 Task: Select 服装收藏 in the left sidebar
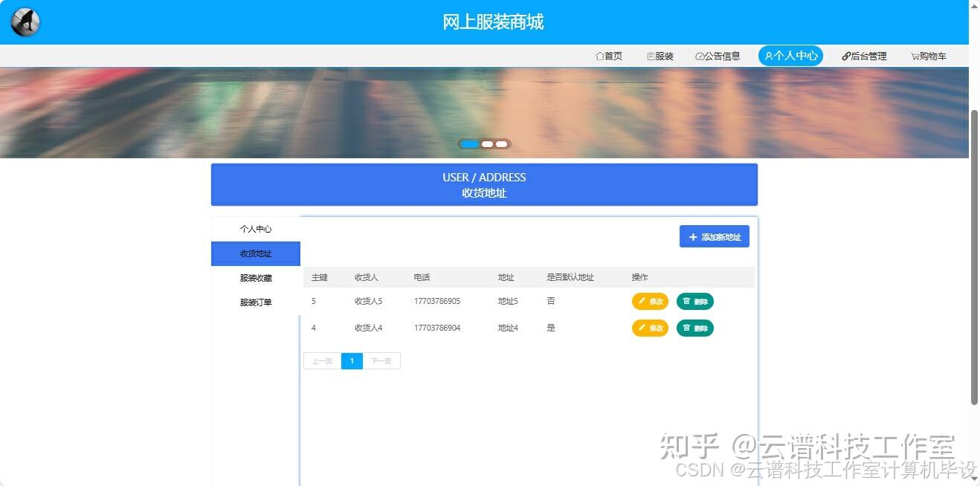tap(256, 278)
